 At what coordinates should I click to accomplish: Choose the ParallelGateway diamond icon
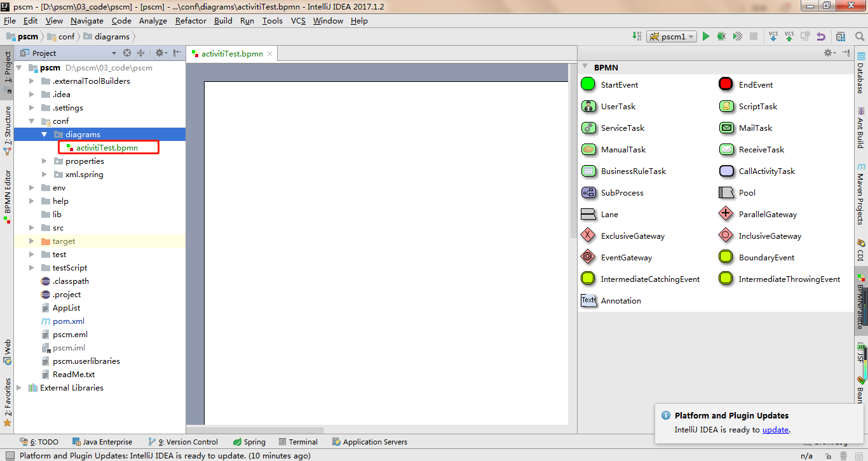pyautogui.click(x=726, y=214)
